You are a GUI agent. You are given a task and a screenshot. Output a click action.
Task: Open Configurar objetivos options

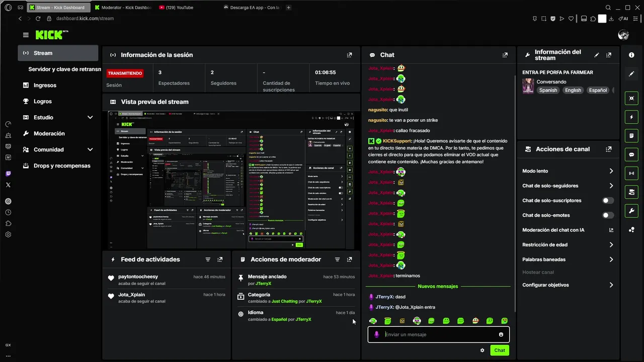(568, 285)
